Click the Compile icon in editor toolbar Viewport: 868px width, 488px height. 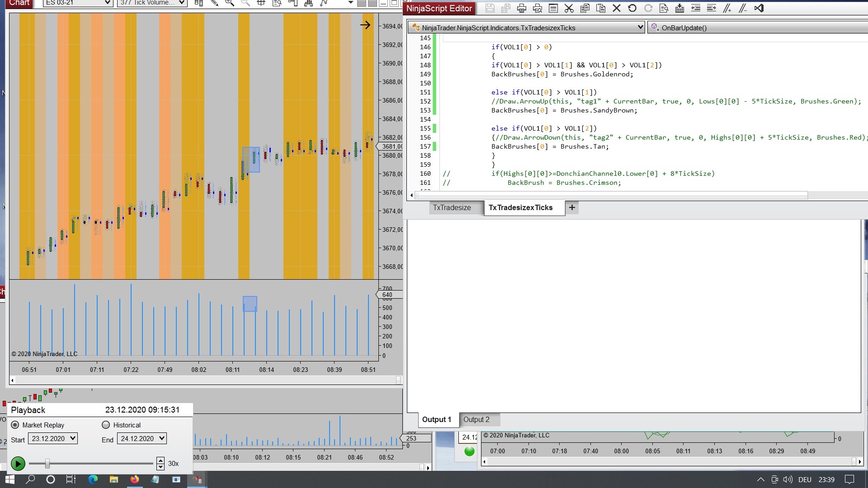click(x=679, y=8)
